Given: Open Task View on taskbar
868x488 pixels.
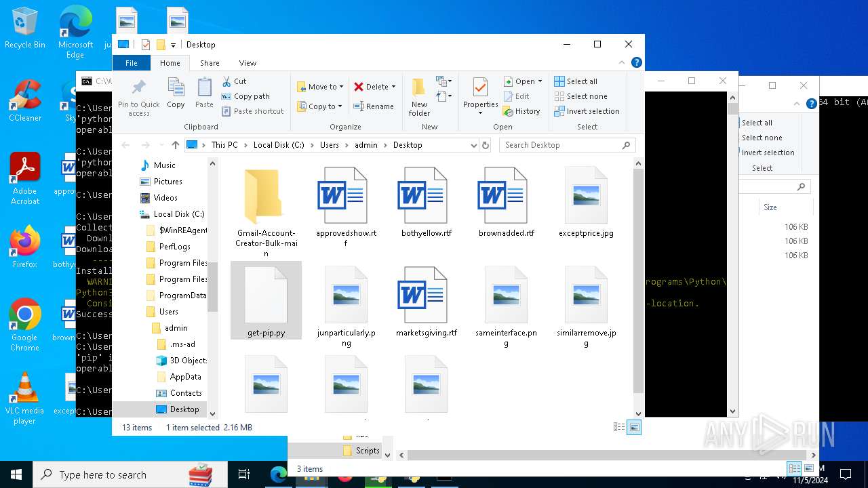Looking at the screenshot, I should pyautogui.click(x=244, y=474).
